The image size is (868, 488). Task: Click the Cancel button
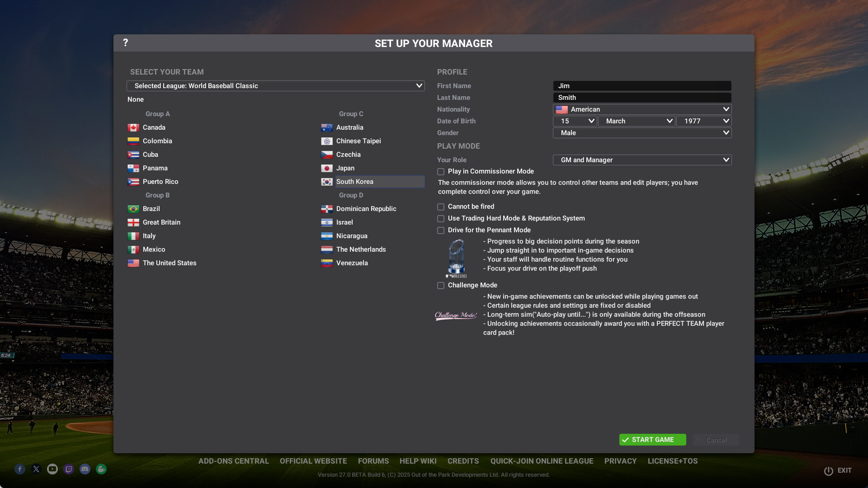pyautogui.click(x=716, y=440)
